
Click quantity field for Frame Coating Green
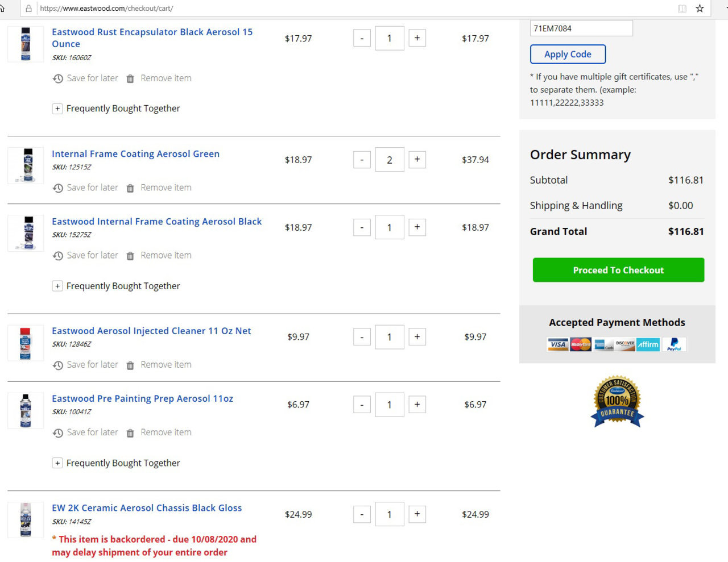click(x=390, y=160)
